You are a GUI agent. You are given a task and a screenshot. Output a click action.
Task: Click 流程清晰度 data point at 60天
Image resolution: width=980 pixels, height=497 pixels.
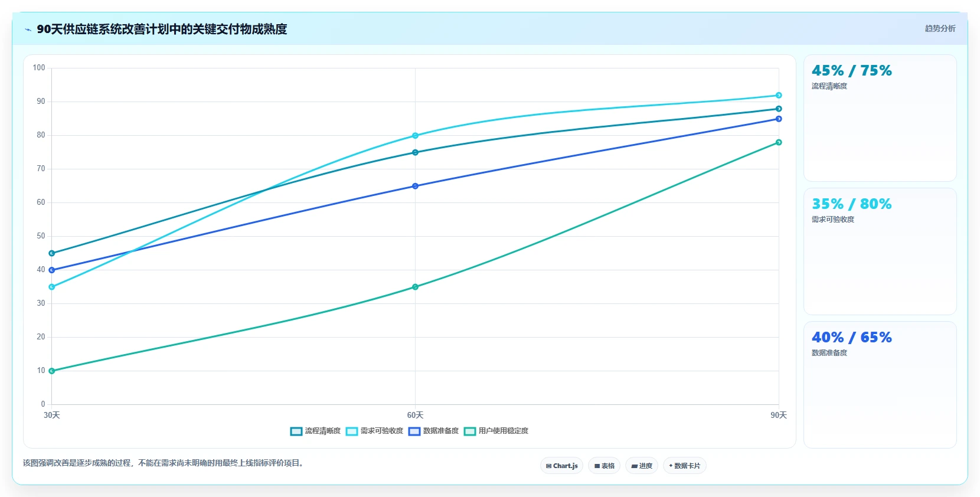tap(415, 152)
